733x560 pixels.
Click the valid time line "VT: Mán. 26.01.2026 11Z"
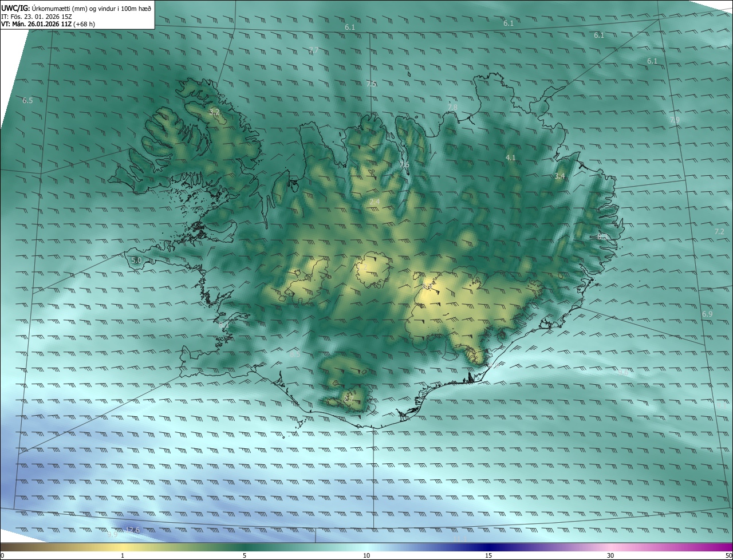click(x=37, y=24)
